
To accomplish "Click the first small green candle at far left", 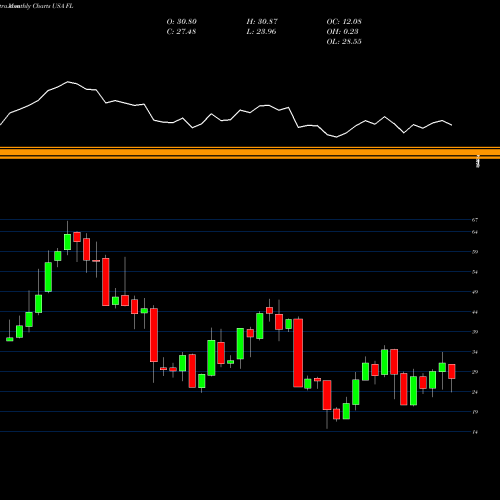I will (x=10, y=339).
